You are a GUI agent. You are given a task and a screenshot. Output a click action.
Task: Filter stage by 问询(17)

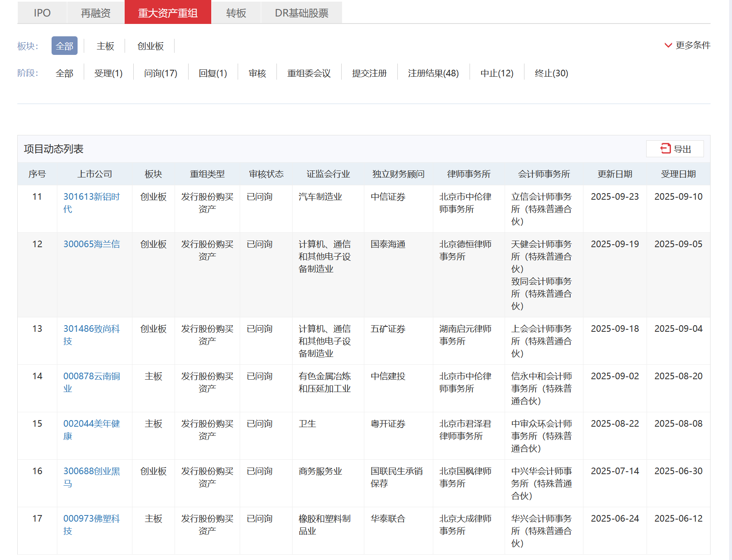[x=161, y=73]
